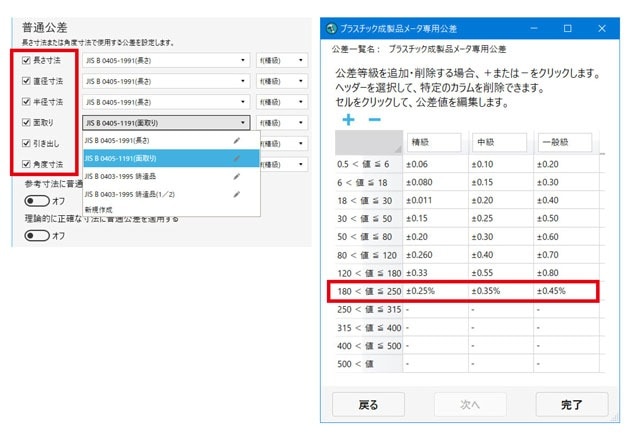The width and height of the screenshot is (640, 435).
Task: Click the minus icon to remove tolerance class
Action: click(x=375, y=119)
